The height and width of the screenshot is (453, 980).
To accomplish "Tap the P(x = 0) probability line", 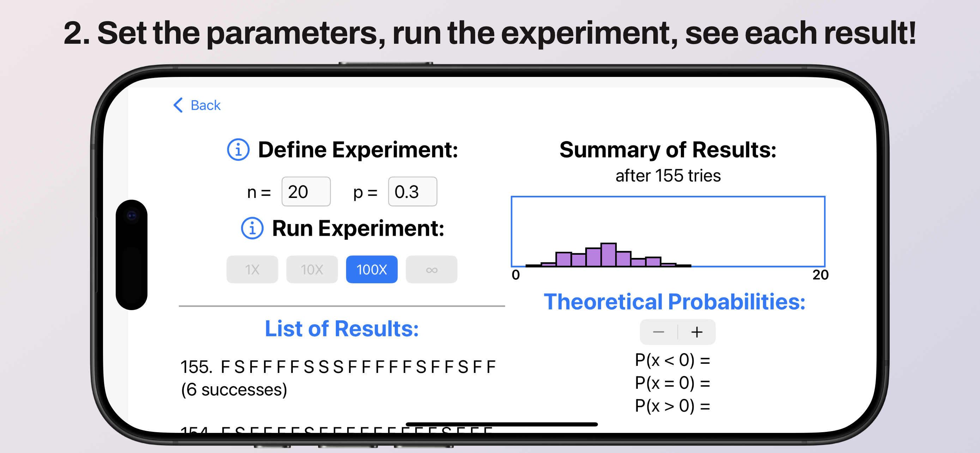I will pyautogui.click(x=672, y=383).
